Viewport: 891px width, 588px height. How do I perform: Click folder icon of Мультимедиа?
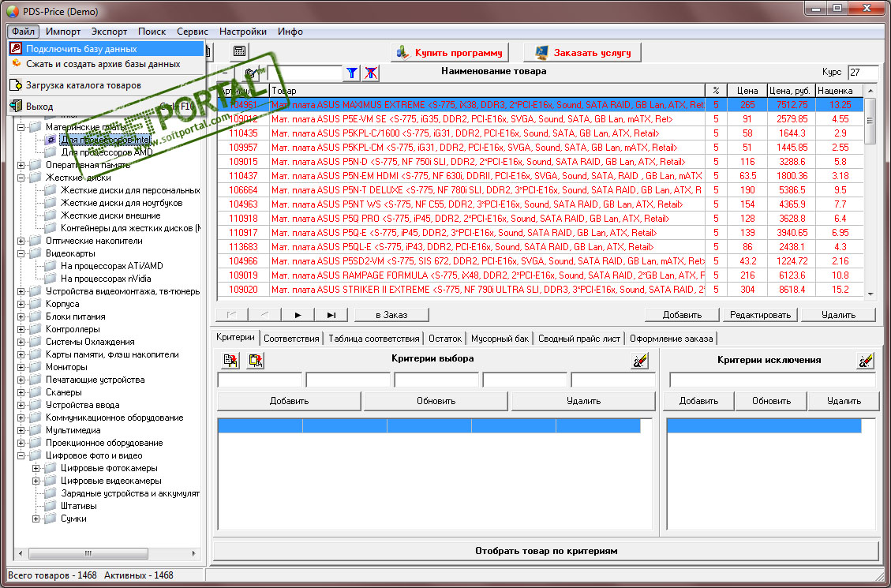36,430
